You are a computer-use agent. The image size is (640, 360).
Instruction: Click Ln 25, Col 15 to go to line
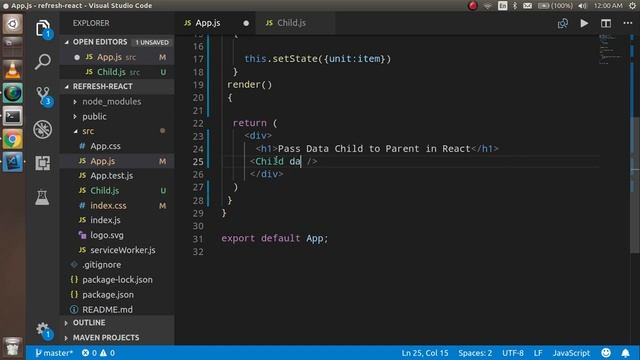click(424, 353)
